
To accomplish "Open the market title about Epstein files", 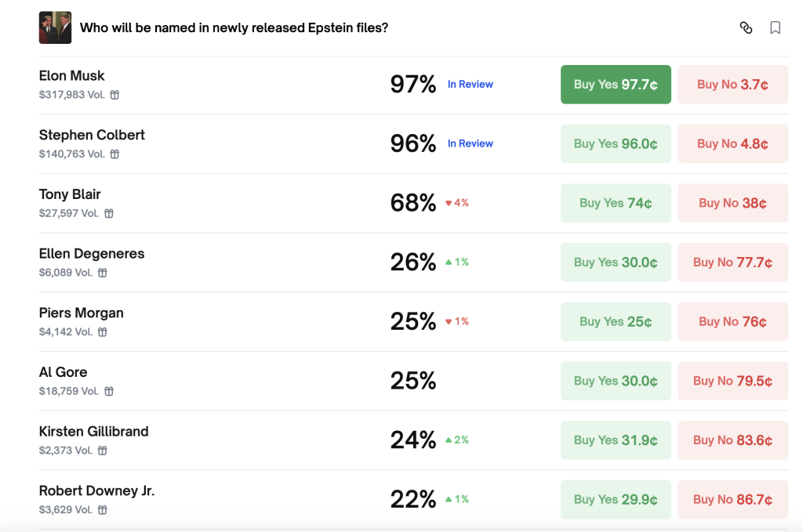I will 234,28.
